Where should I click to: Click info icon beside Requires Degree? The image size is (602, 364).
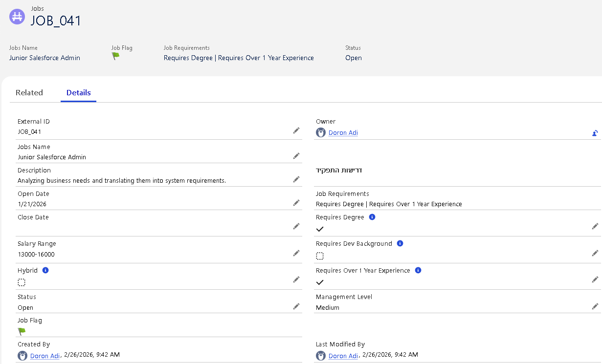tap(372, 217)
